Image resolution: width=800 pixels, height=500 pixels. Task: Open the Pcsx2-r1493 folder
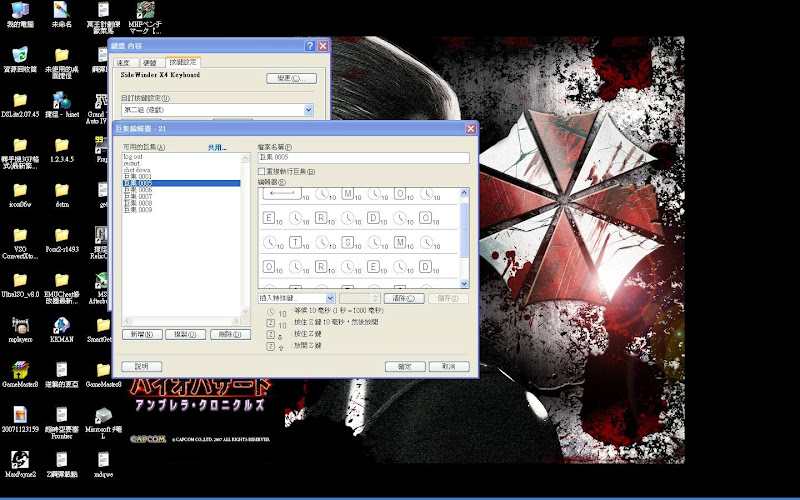tap(62, 239)
